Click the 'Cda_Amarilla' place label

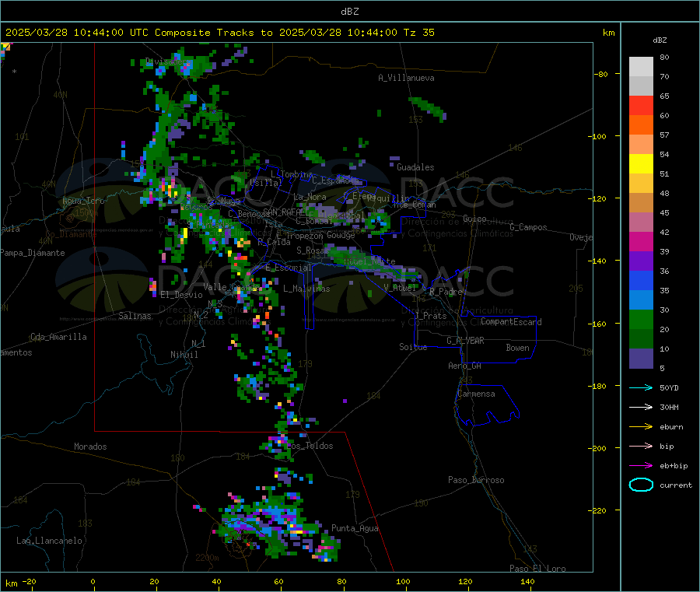58,337
